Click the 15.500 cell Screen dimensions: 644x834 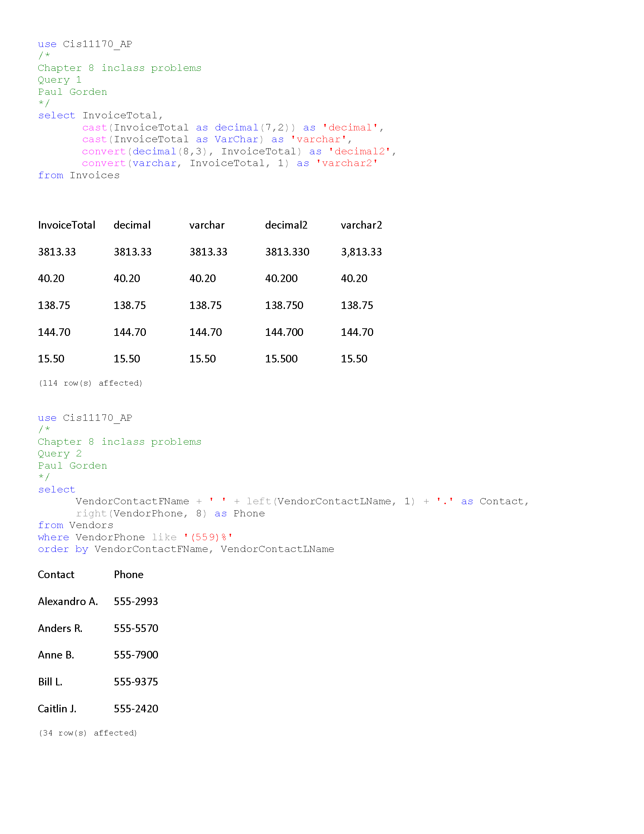click(281, 359)
